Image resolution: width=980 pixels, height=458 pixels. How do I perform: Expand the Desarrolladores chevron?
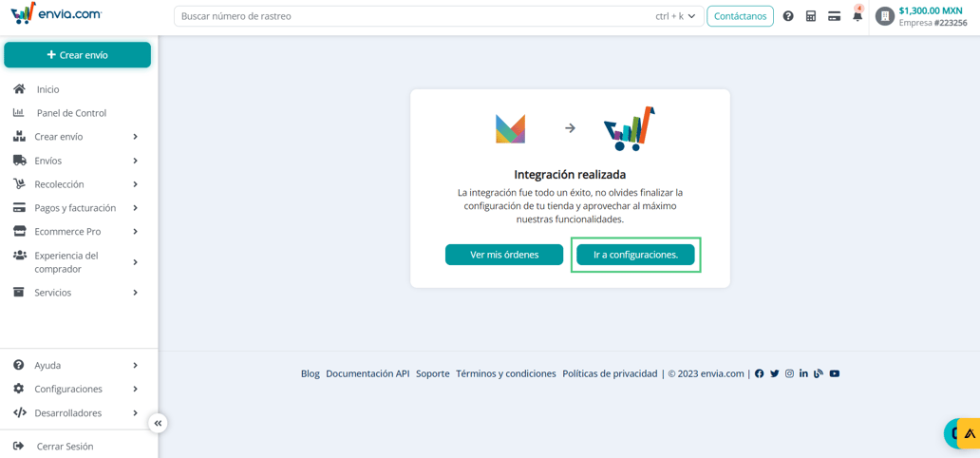(135, 412)
